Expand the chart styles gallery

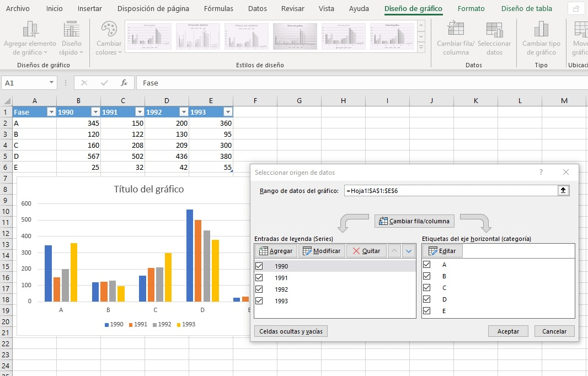[x=421, y=47]
